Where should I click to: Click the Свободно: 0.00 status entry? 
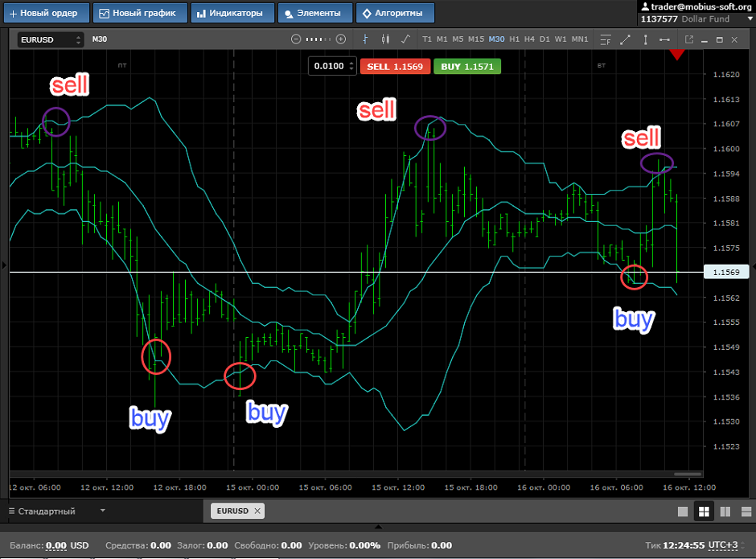tap(268, 545)
